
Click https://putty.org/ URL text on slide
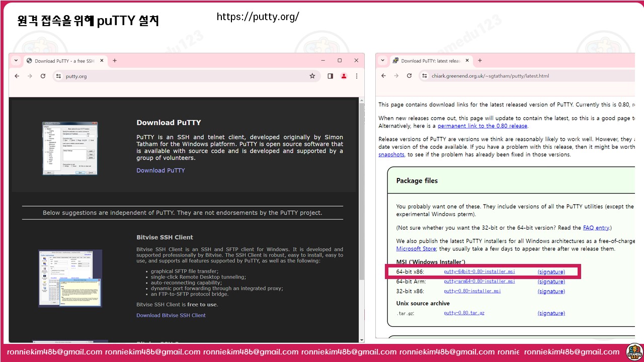pos(258,17)
